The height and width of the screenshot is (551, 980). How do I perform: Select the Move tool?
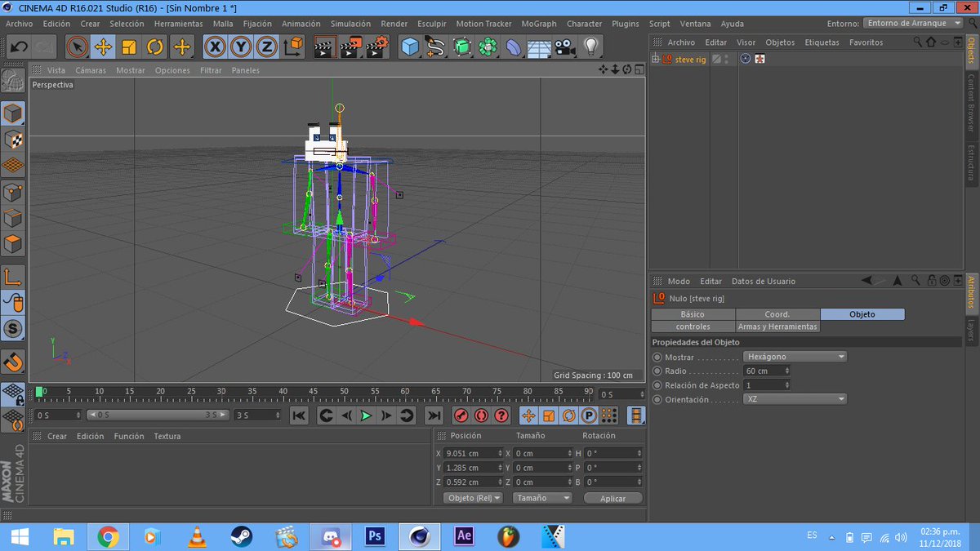101,47
